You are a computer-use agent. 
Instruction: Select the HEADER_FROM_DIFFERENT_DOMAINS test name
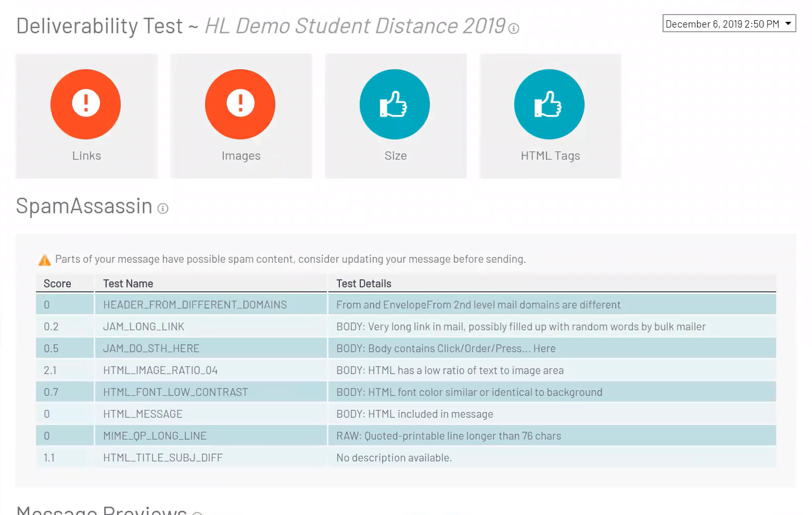click(x=195, y=305)
